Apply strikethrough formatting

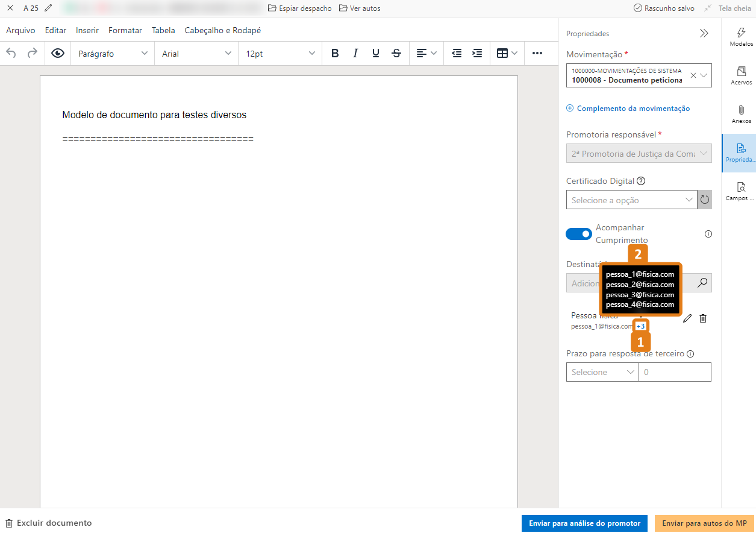click(396, 53)
